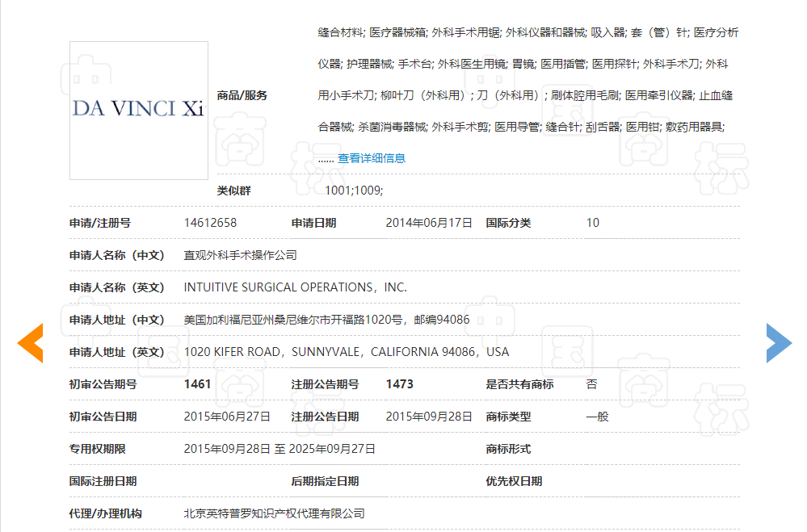The height and width of the screenshot is (532, 807).
Task: Click trademark type value 一般
Action: 597,417
